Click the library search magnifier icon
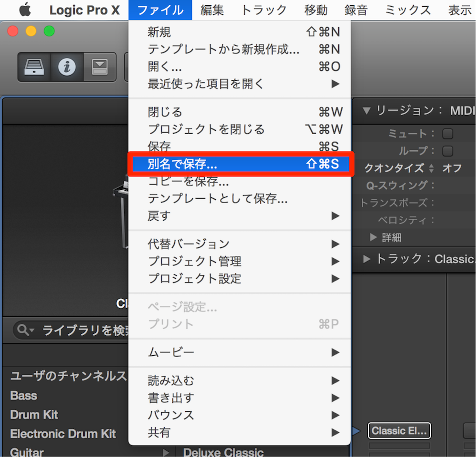 [x=23, y=330]
